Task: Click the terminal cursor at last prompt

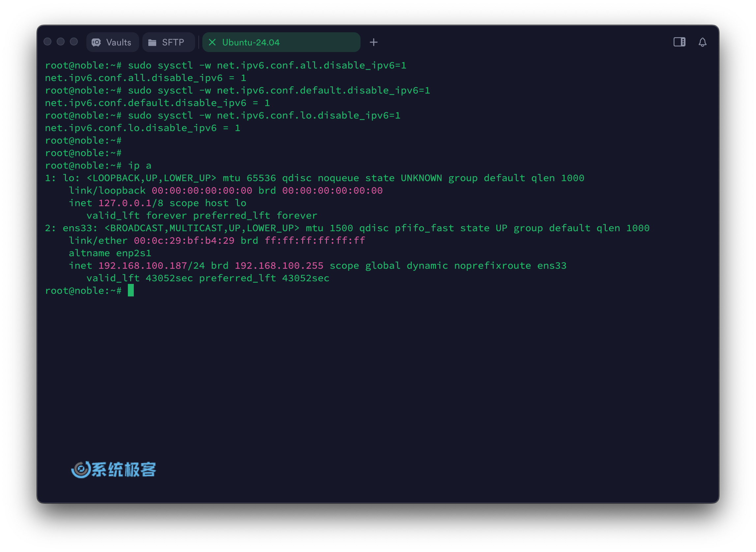Action: pyautogui.click(x=131, y=291)
